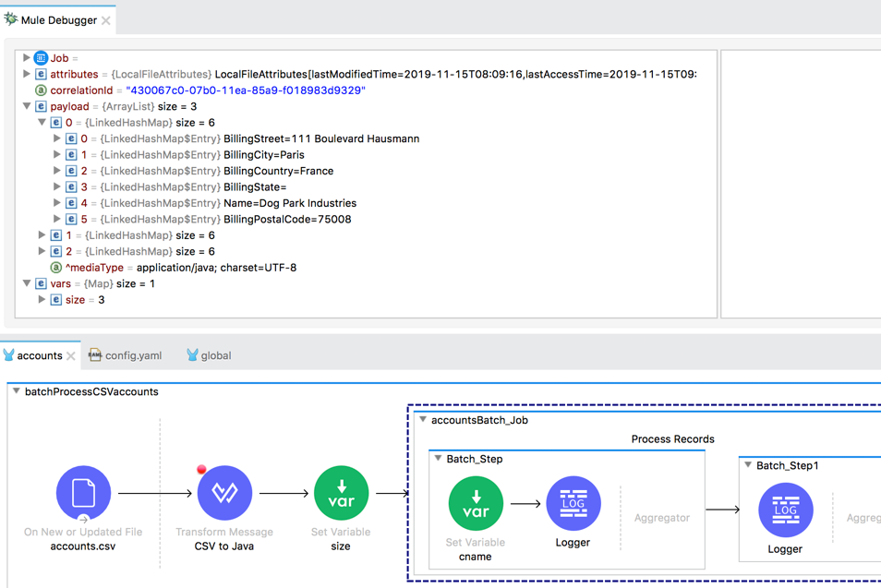Click the ^mediaType attribute icon
Viewport: 881px width, 588px height.
(x=55, y=268)
